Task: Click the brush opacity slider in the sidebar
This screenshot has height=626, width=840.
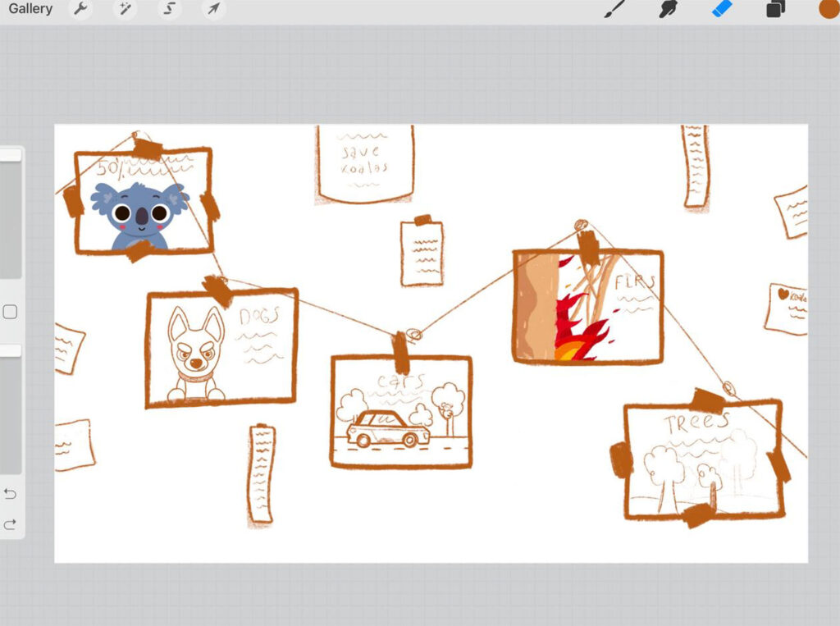Action: coord(11,410)
